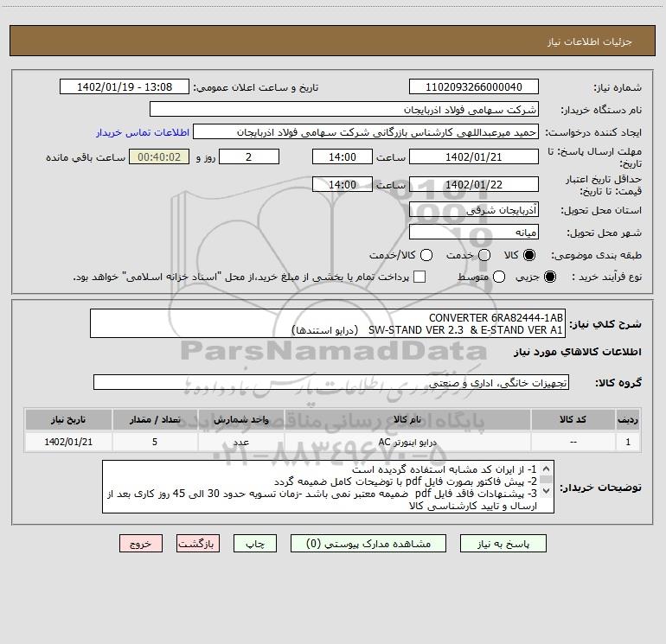Select the جزیی purchase type radio

[549, 277]
